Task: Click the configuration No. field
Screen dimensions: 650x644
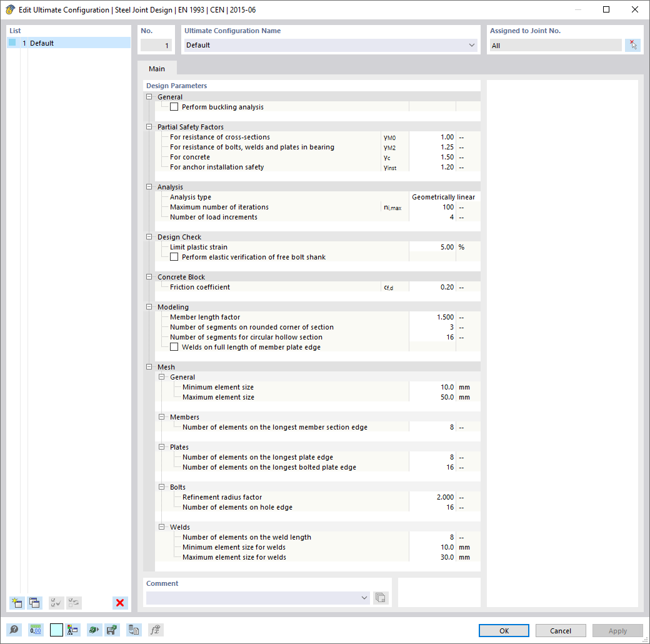Action: [x=156, y=45]
